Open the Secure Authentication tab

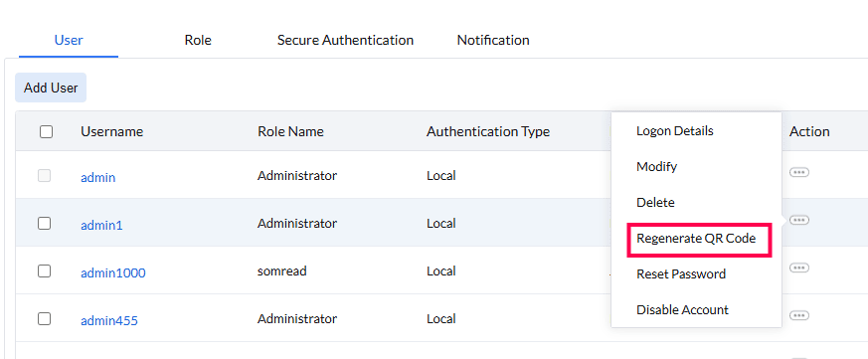[345, 41]
